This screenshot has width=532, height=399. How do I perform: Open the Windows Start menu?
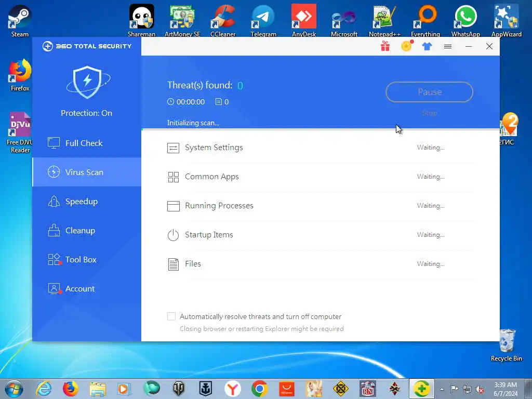click(x=14, y=389)
